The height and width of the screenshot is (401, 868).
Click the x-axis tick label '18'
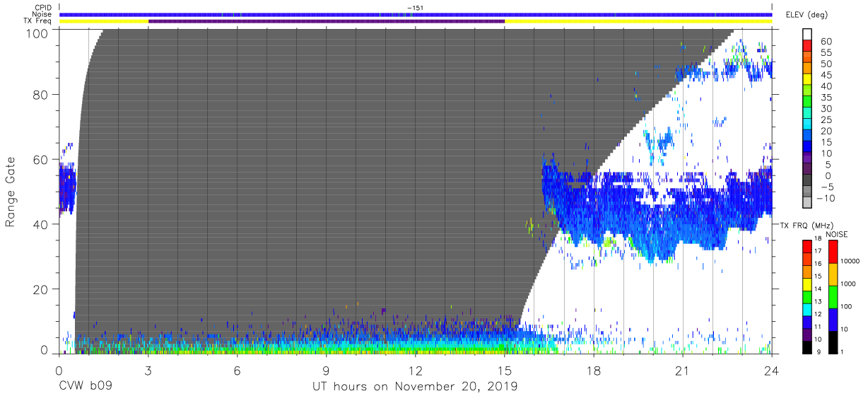[594, 370]
